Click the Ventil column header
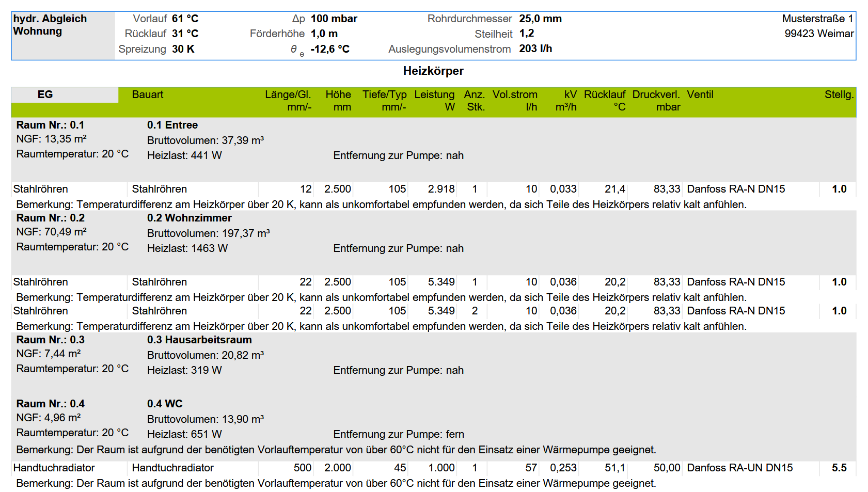Image resolution: width=868 pixels, height=492 pixels. tap(700, 94)
